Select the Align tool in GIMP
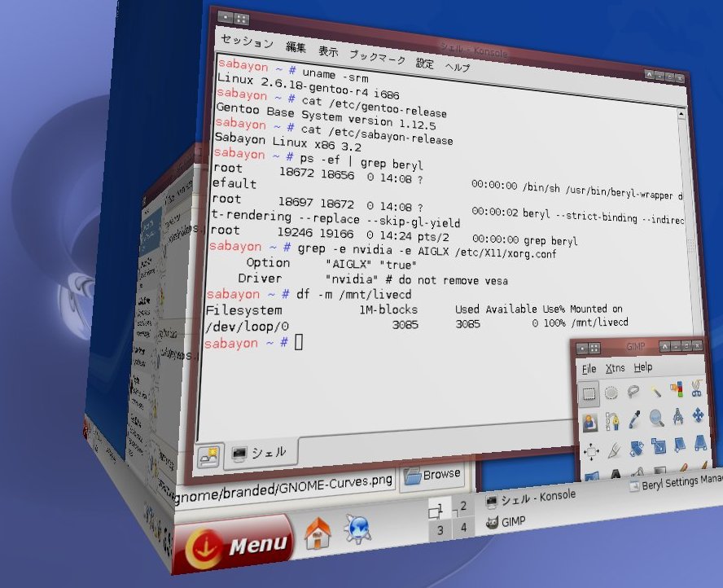723x588 pixels. [591, 451]
